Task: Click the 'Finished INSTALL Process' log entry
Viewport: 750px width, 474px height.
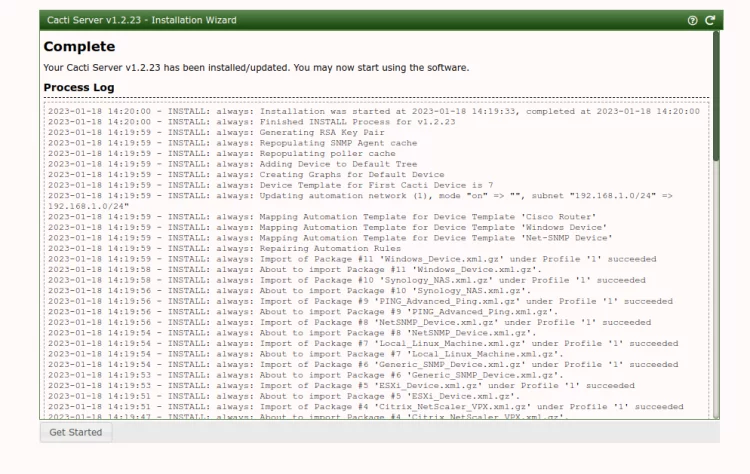Action: 260,120
